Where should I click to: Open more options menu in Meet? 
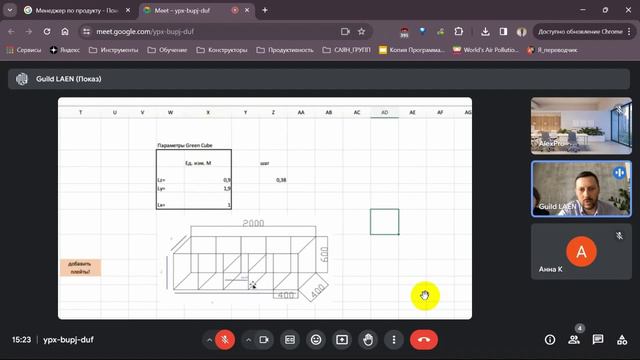point(394,340)
